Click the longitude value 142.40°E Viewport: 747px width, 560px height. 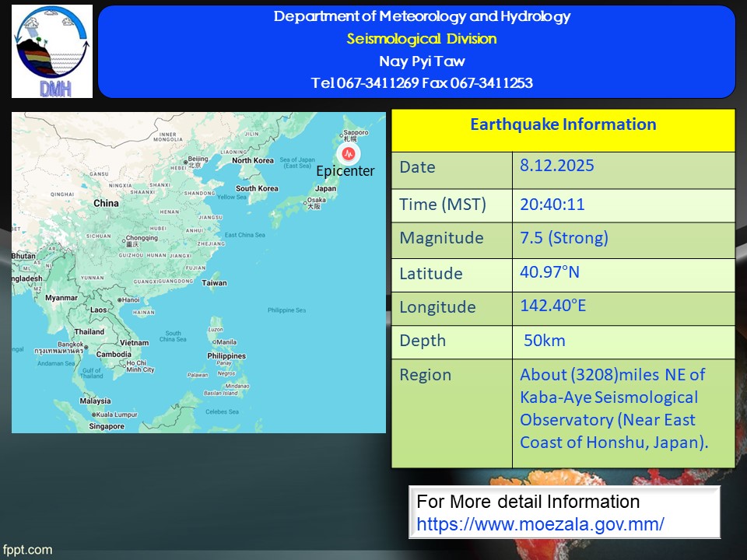[553, 306]
